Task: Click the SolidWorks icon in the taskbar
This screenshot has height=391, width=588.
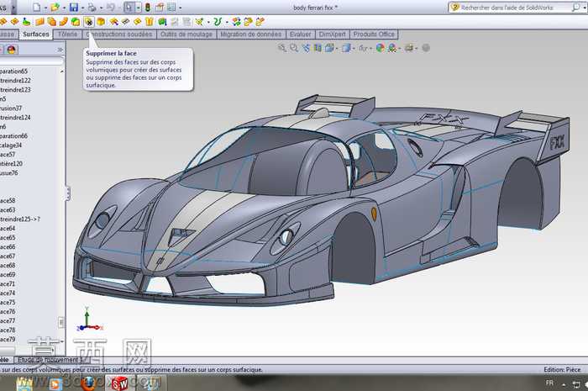Action: [119, 383]
